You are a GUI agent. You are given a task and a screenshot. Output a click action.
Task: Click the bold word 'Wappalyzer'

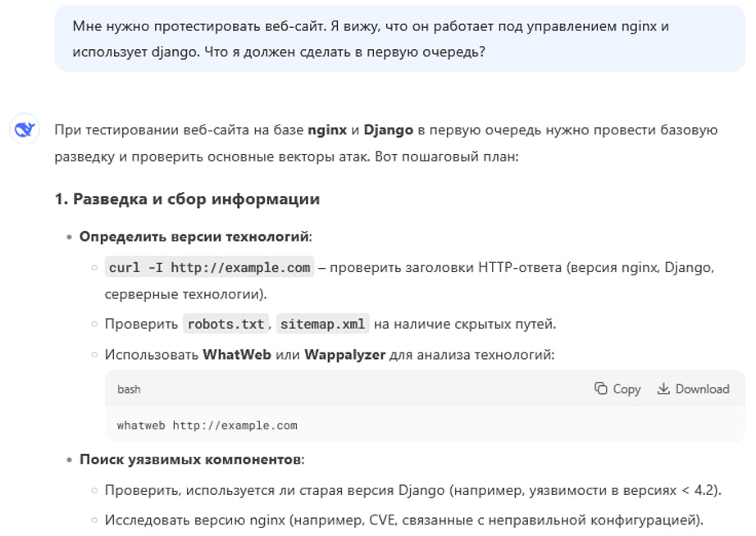[x=344, y=355]
